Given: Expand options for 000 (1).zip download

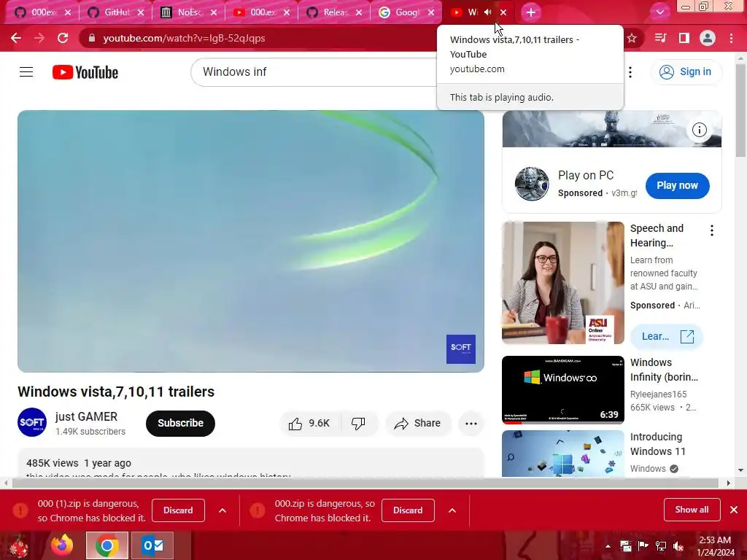Looking at the screenshot, I should point(222,510).
